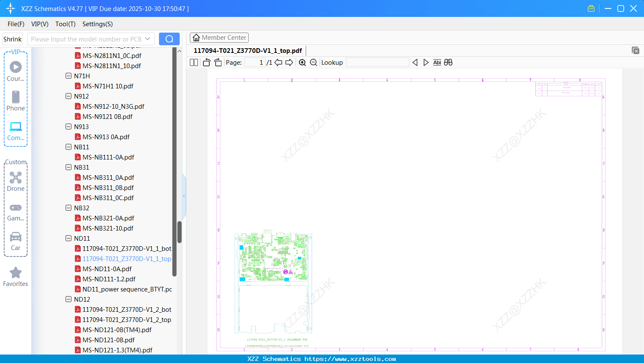Screen dimensions: 644x363
Task: Open the Car sidebar category
Action: (x=16, y=242)
